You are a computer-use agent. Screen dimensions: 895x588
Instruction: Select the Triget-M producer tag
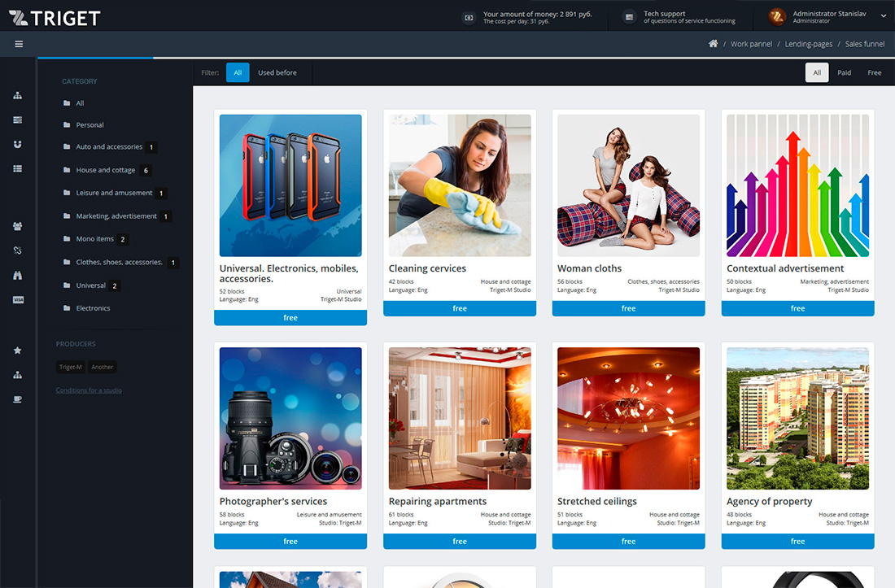pos(70,367)
